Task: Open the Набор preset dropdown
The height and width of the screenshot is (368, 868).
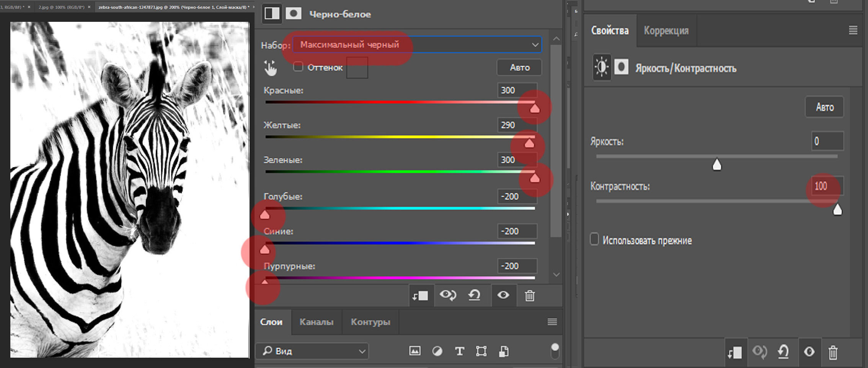Action: (417, 44)
